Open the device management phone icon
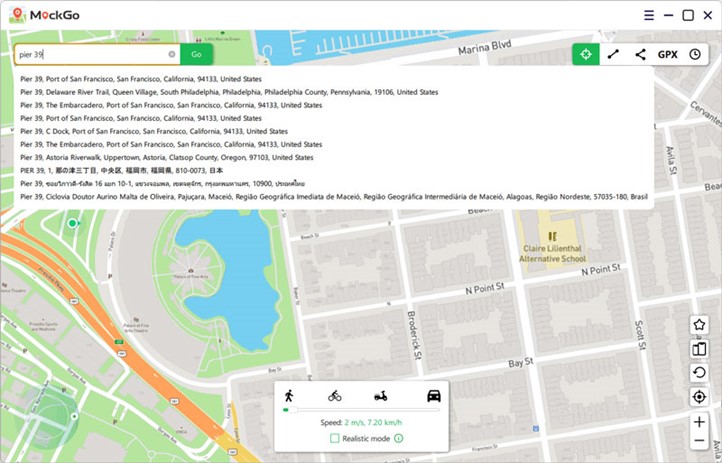 click(699, 349)
